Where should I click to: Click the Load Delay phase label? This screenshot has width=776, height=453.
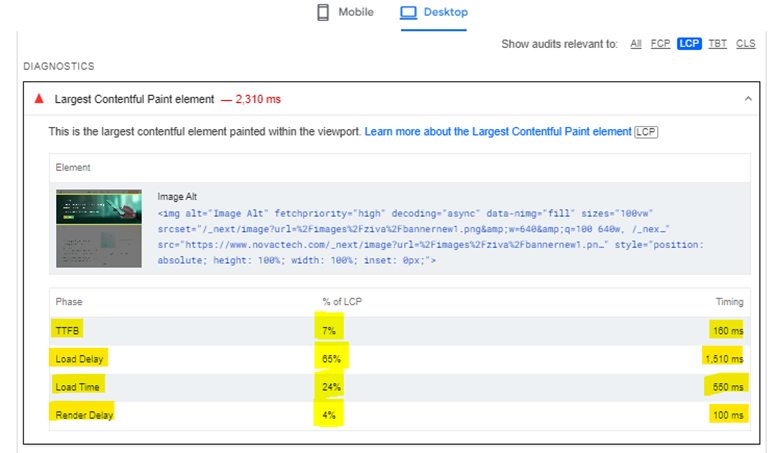[80, 358]
